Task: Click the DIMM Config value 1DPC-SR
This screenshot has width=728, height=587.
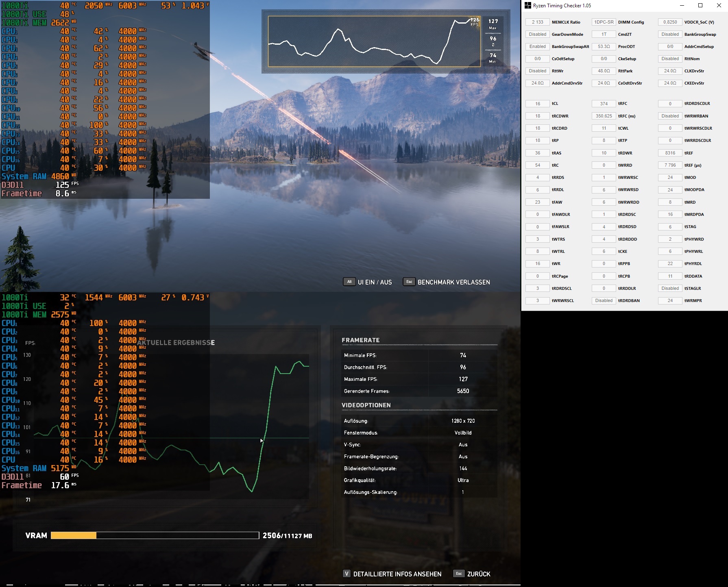Action: [604, 22]
